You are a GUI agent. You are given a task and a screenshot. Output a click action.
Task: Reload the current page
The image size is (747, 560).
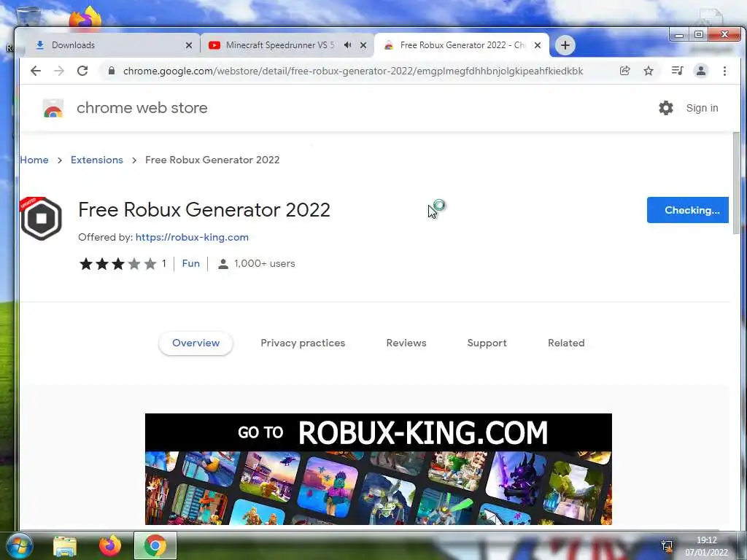coord(82,71)
